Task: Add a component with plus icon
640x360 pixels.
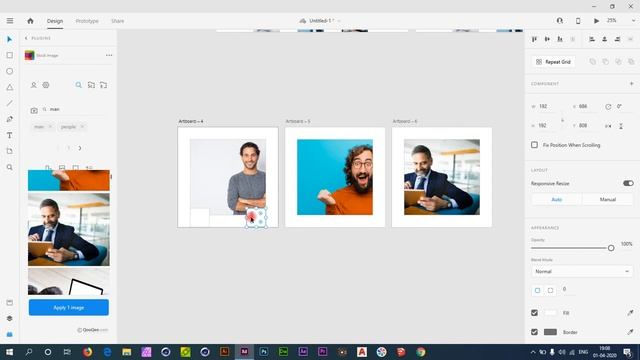Action: 631,84
